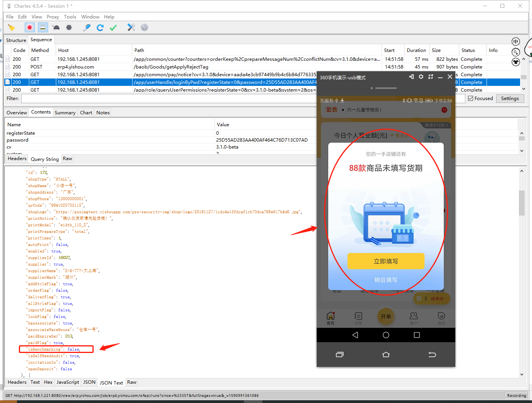Click the 360 bottom-bar multitask icon
Screen dimensions: 532x403
coord(340,355)
